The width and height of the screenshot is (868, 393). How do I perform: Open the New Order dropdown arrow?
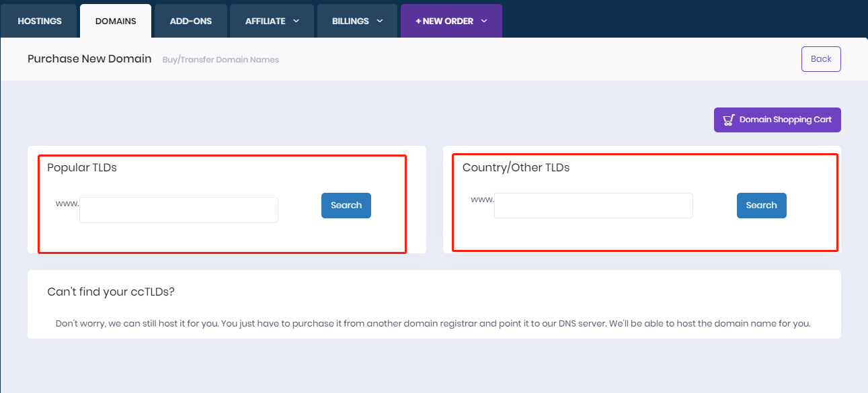click(484, 21)
